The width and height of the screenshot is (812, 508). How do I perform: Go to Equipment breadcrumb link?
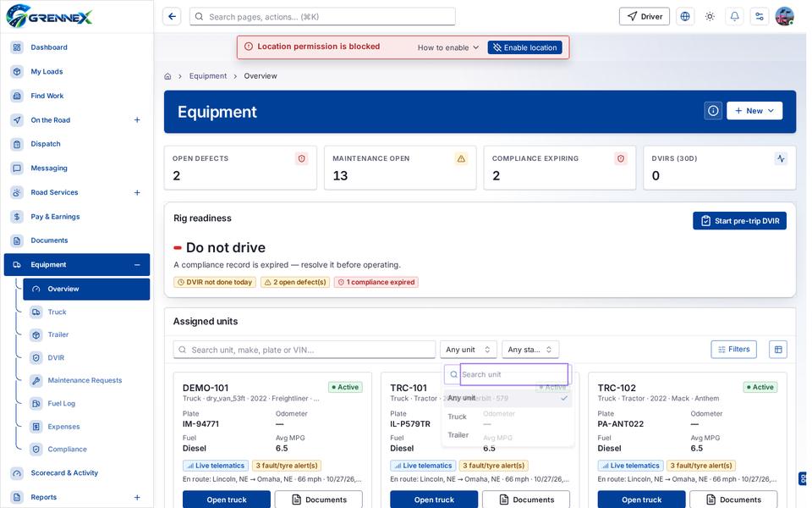coord(208,76)
